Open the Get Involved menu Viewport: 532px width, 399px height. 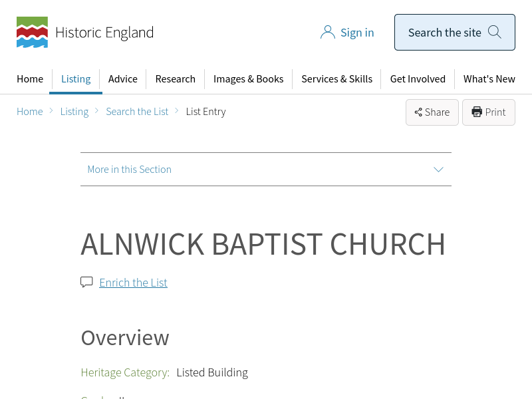(x=418, y=78)
